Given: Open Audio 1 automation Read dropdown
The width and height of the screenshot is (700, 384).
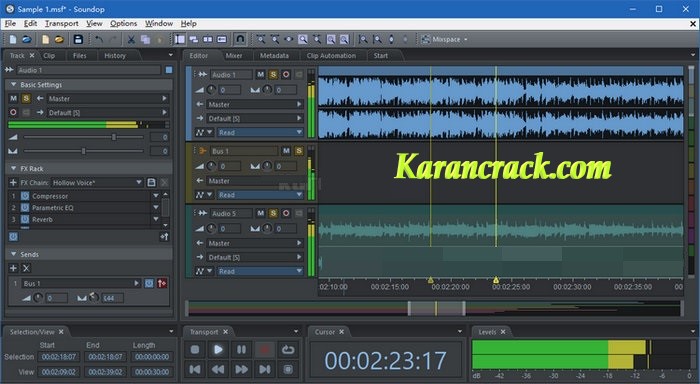Looking at the screenshot, I should click(x=260, y=132).
